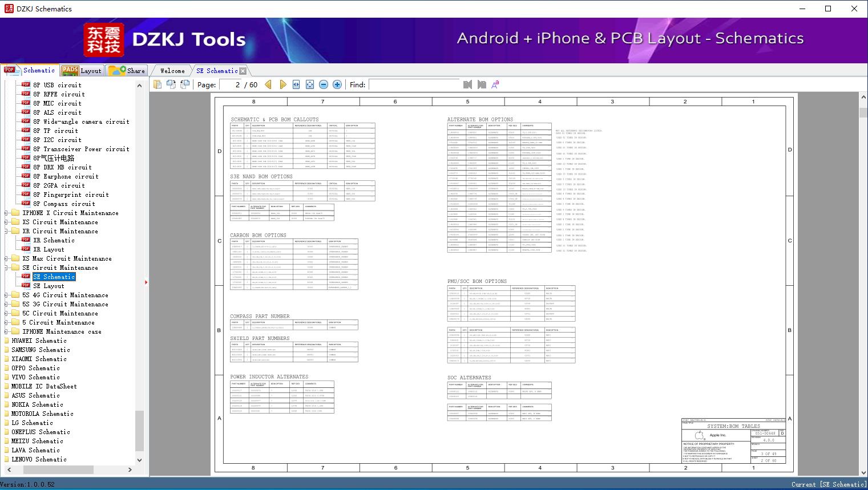Select SE Schematic in tree
868x490 pixels.
tap(54, 277)
